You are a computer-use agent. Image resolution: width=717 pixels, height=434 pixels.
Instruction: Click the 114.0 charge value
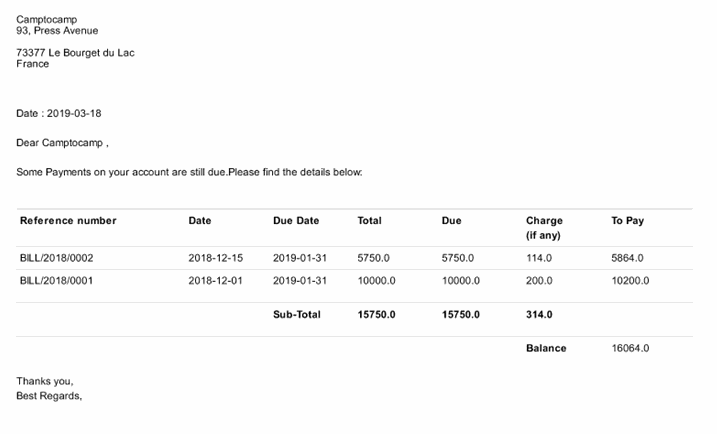click(x=539, y=258)
